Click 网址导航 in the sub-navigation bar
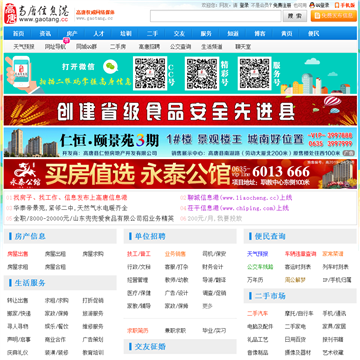The image size is (360, 360). click(55, 47)
